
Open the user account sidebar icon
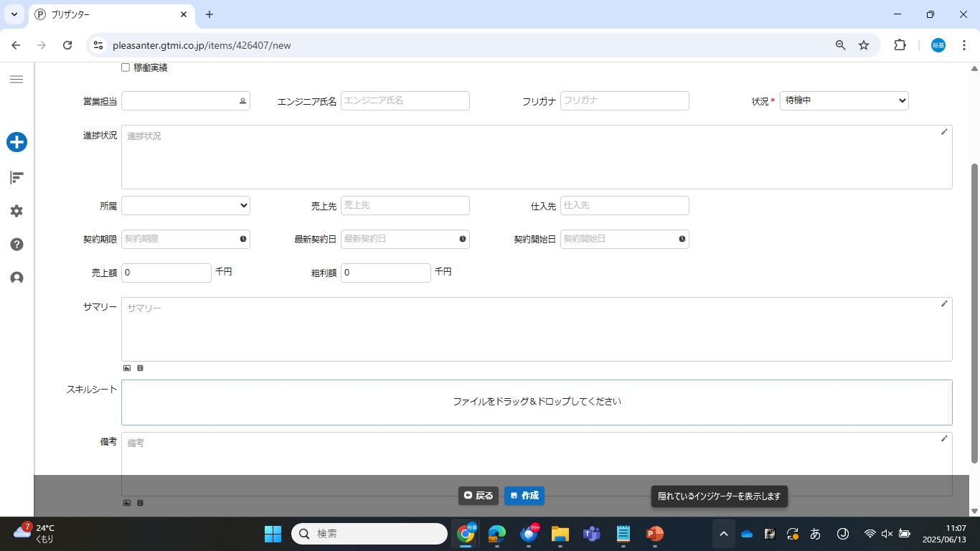(17, 278)
